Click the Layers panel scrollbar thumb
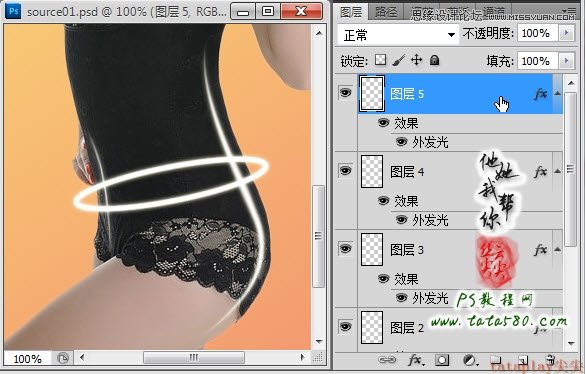Image resolution: width=585 pixels, height=374 pixels. (570, 169)
